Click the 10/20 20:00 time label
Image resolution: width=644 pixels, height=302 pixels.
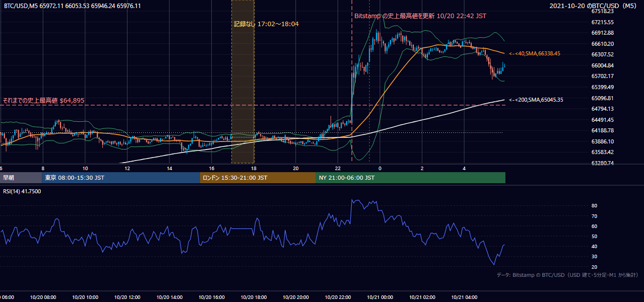coord(296,297)
